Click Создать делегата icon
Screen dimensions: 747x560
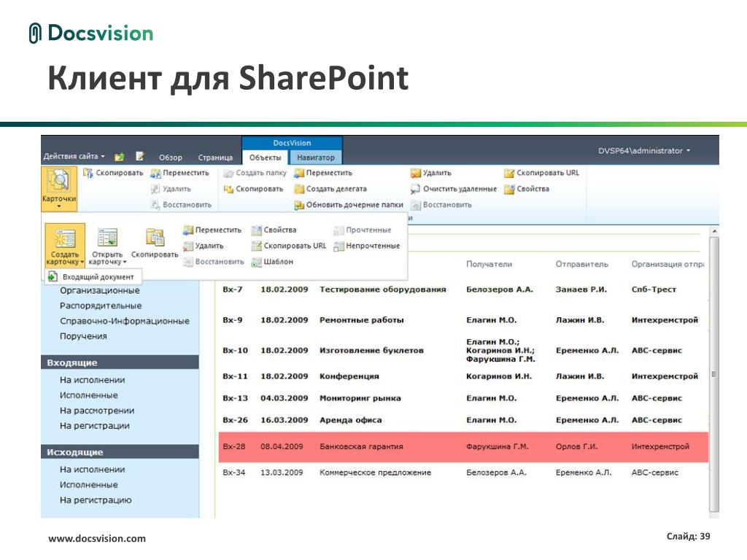(299, 189)
